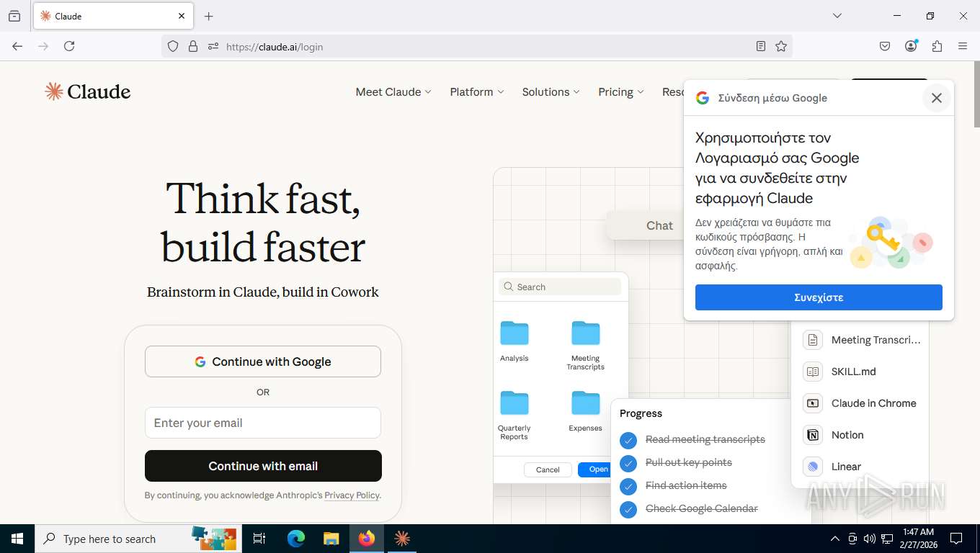Click the Search field in file picker
The width and height of the screenshot is (980, 553).
click(x=560, y=287)
